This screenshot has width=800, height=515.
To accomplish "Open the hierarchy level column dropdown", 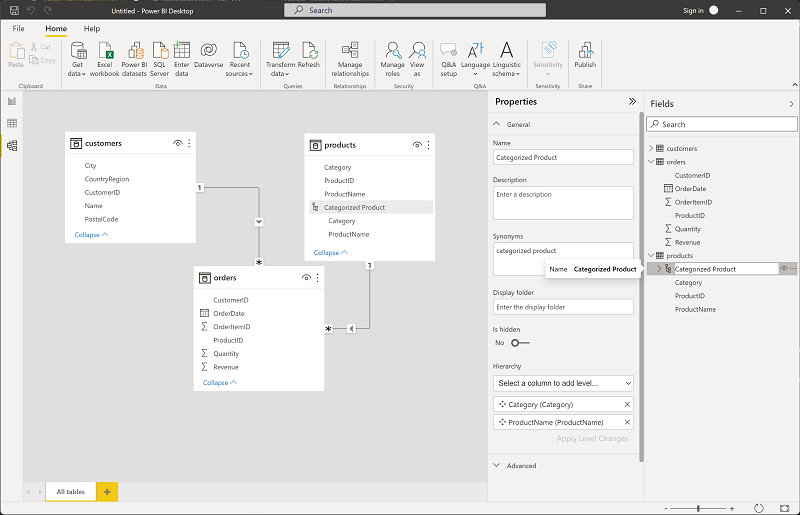I will click(x=563, y=383).
